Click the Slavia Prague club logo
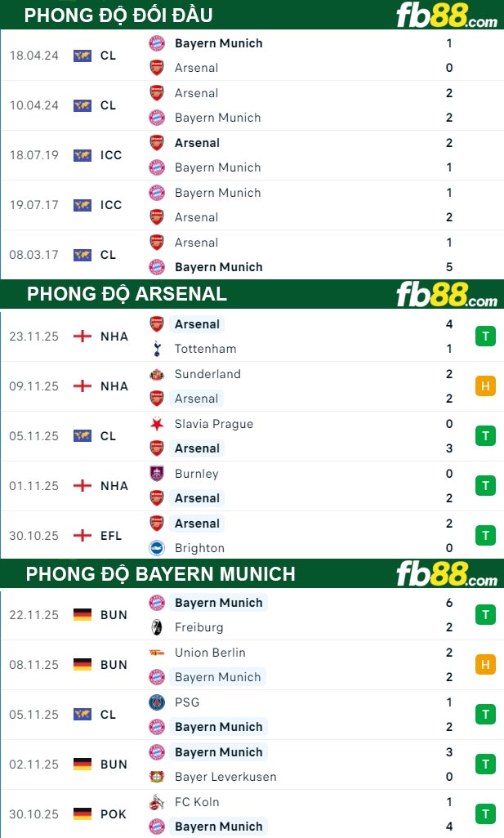The height and width of the screenshot is (838, 504). click(x=155, y=424)
